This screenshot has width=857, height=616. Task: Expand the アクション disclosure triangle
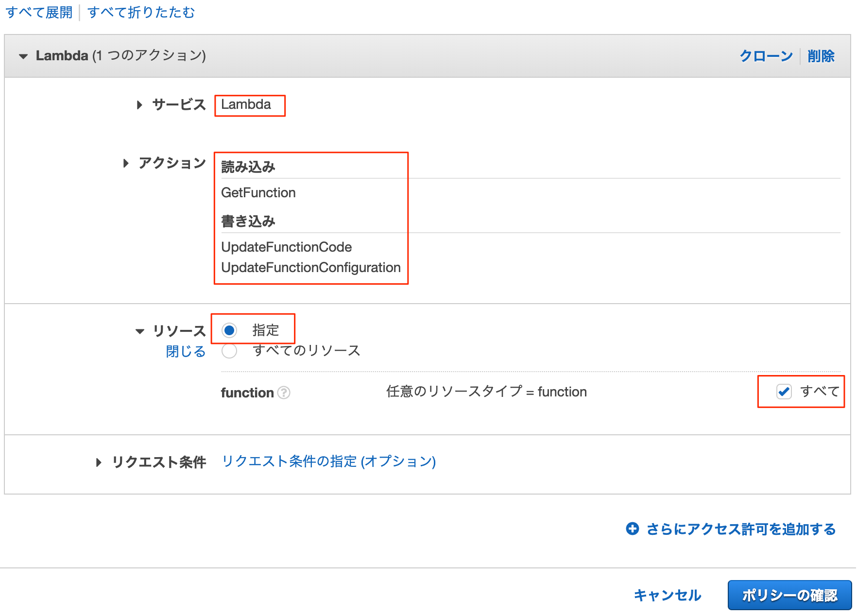tap(126, 163)
